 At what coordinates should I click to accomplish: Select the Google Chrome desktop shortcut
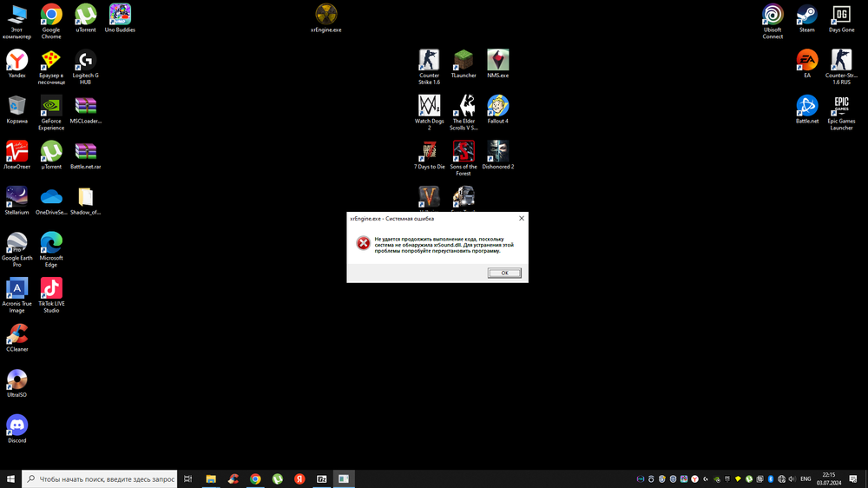(51, 22)
